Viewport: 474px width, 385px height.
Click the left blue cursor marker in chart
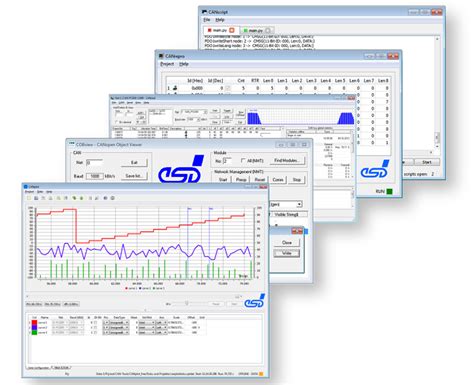click(189, 208)
